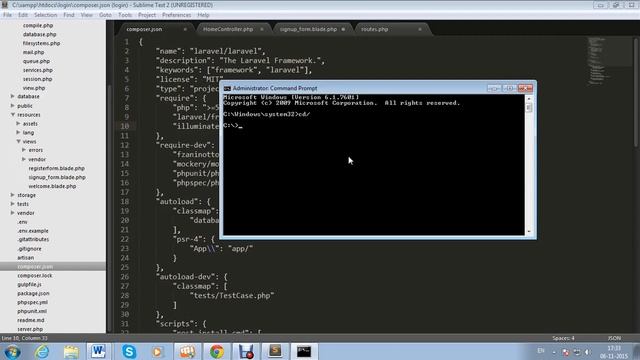Expand the errors folder
Screen dimensions: 640x360
pos(24,150)
